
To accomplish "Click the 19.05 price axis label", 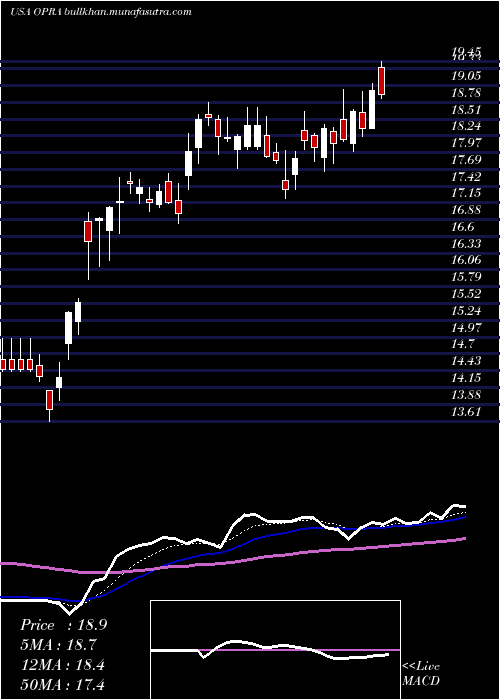I will [x=466, y=76].
